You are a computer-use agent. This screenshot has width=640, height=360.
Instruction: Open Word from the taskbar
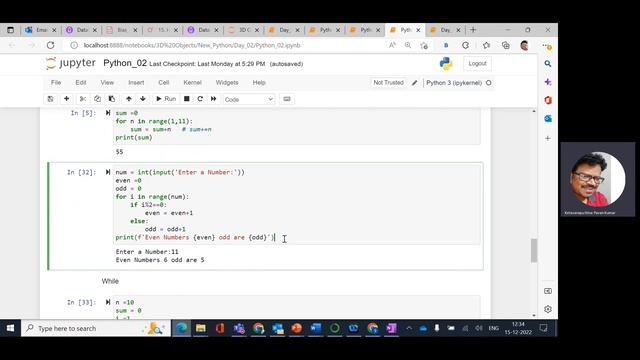[316, 328]
